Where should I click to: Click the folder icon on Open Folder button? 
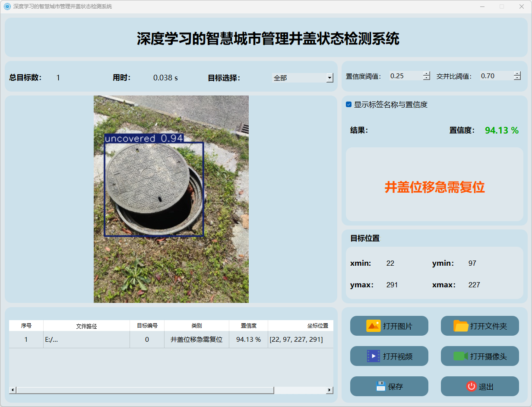coord(461,326)
